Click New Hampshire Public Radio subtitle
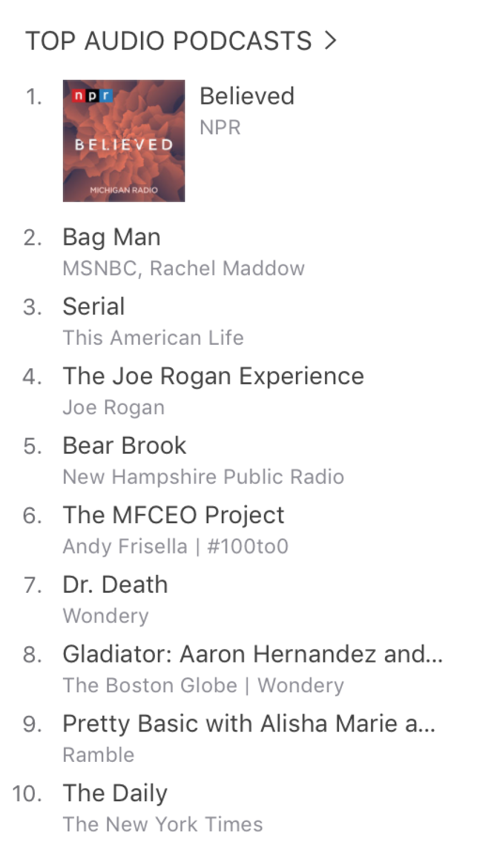Viewport: 494px width, 868px height. [x=203, y=477]
